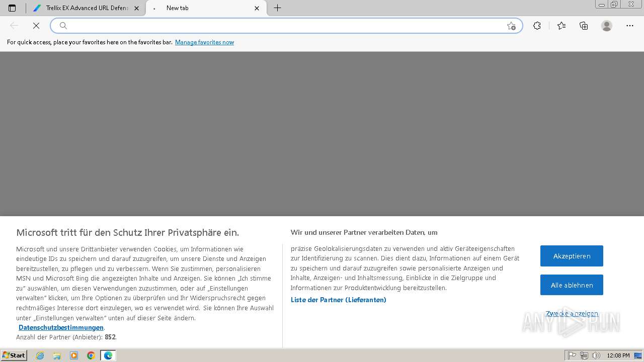Open the Windows Start menu

coord(14,355)
